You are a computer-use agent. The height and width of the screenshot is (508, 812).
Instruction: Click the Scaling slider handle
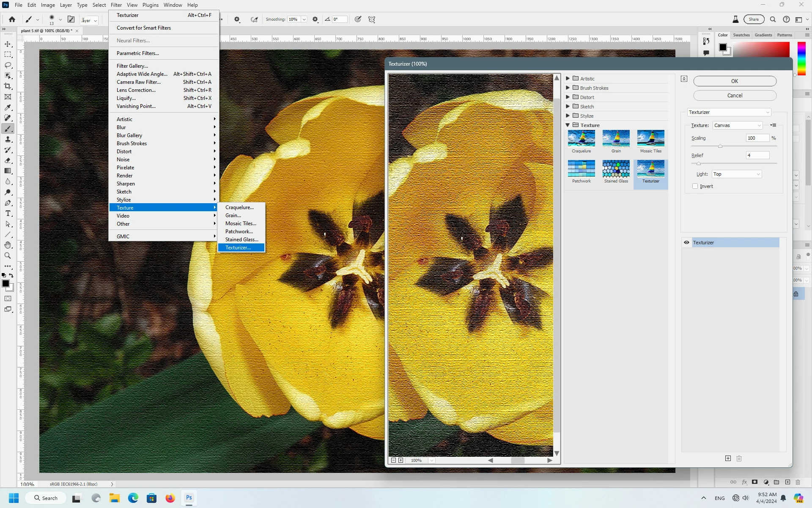pos(720,146)
